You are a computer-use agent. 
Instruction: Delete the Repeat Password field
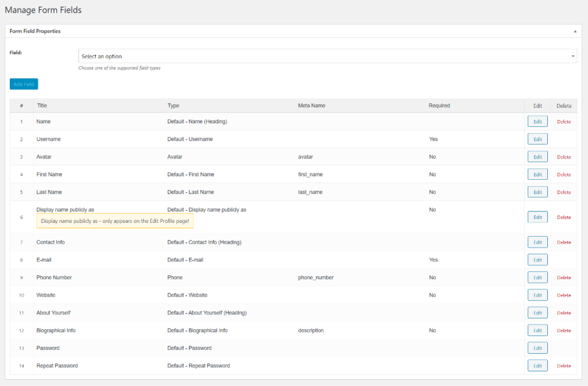point(564,366)
